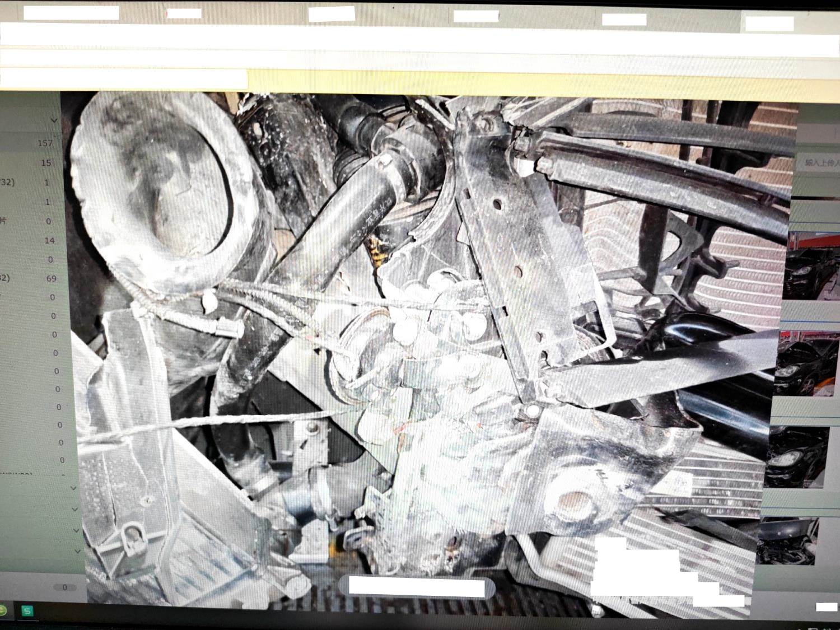This screenshot has height=630, width=840.
Task: Open the third car headlight thumbnail
Action: pos(798,456)
